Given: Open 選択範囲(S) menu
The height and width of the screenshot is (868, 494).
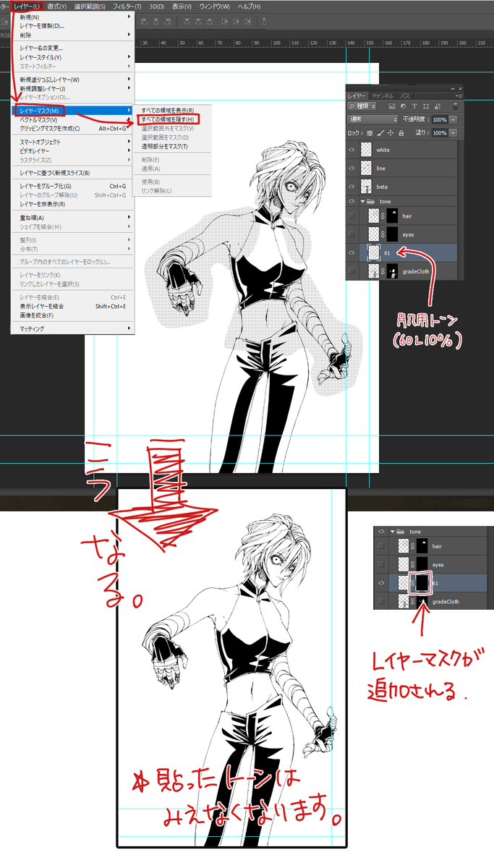Looking at the screenshot, I should point(90,6).
